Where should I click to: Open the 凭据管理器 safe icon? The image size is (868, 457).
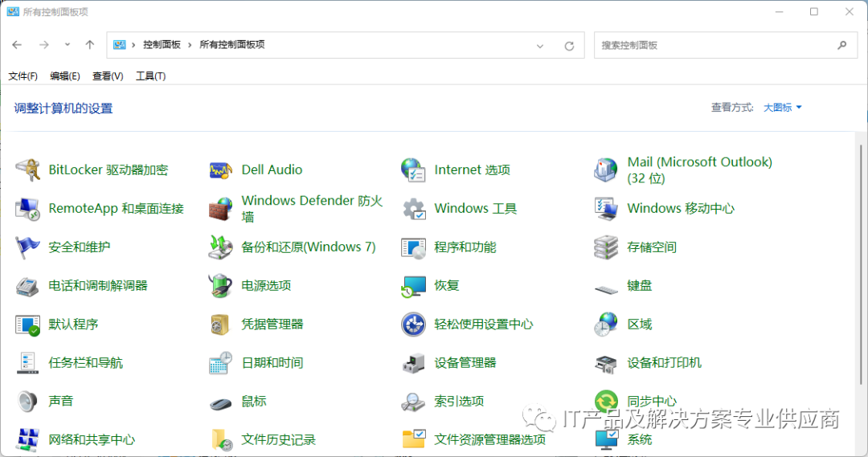(220, 324)
